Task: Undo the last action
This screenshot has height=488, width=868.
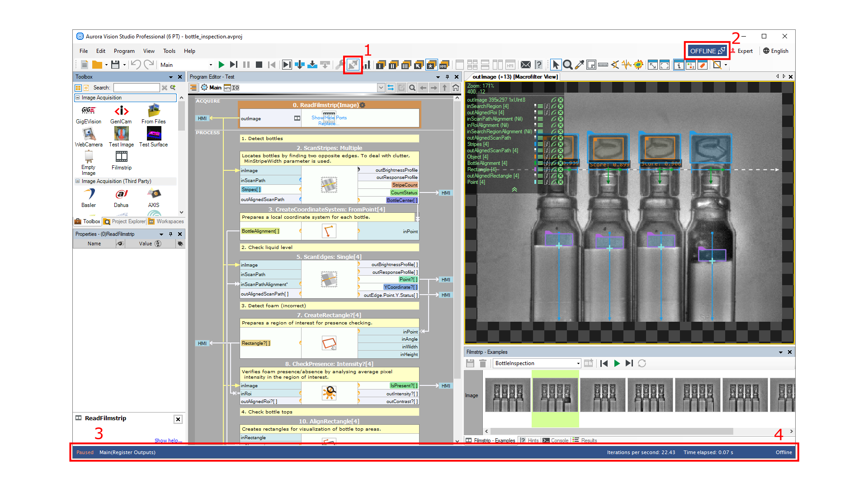Action: (136, 65)
